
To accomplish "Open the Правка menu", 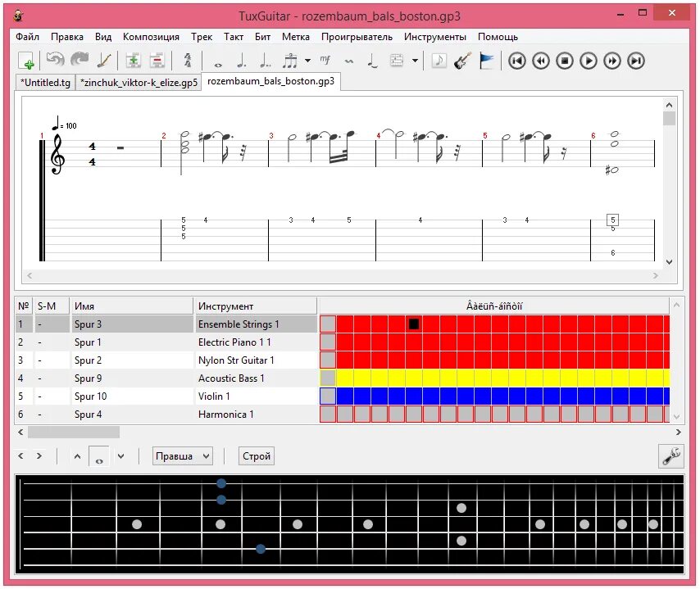I will [x=67, y=37].
